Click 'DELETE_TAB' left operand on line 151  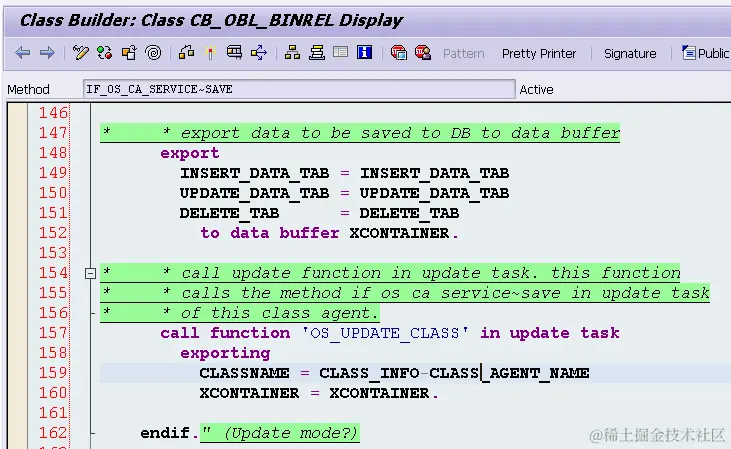(229, 213)
